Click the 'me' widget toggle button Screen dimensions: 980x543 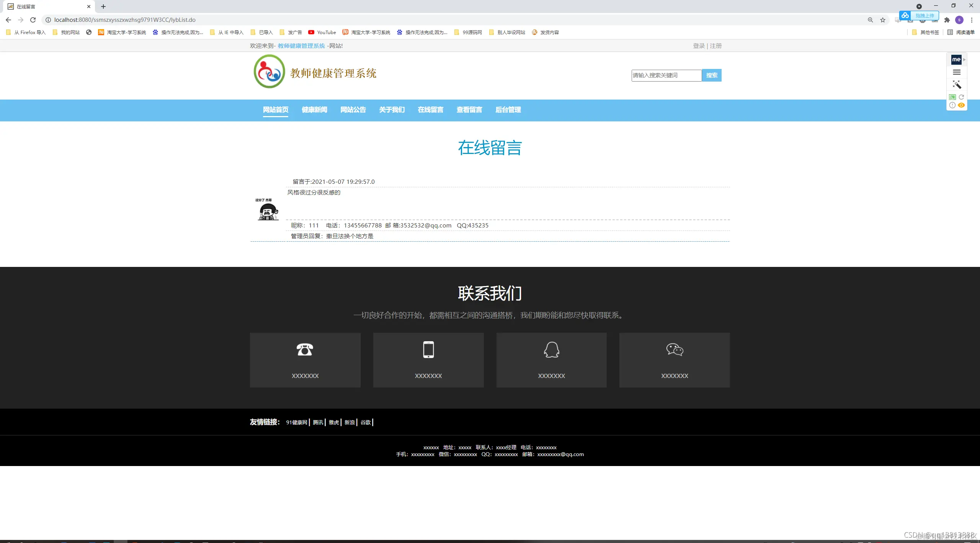point(956,59)
